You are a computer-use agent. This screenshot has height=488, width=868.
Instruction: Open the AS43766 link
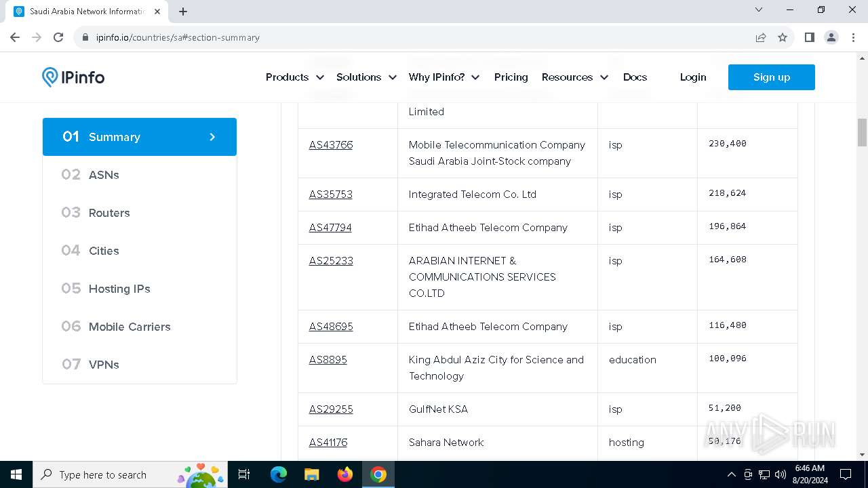point(331,145)
